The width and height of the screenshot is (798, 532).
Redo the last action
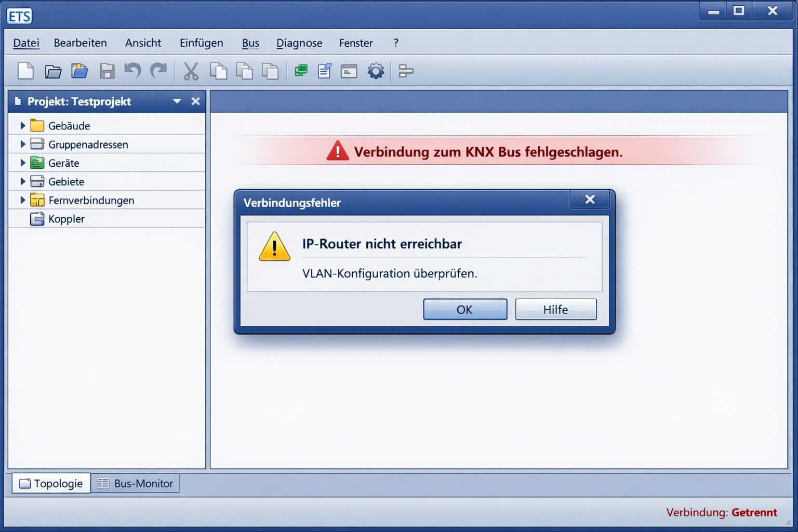click(x=158, y=71)
